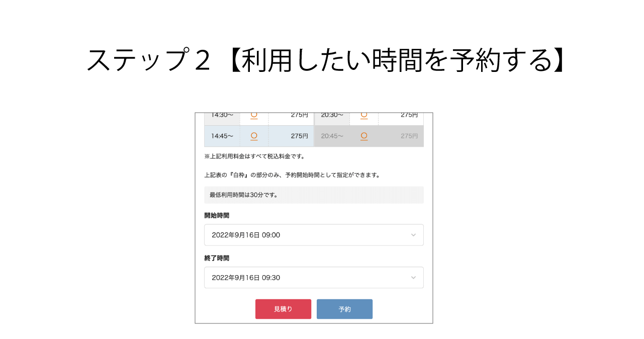Click the 最低利用時間 notice banner
644x339 pixels.
(x=314, y=195)
